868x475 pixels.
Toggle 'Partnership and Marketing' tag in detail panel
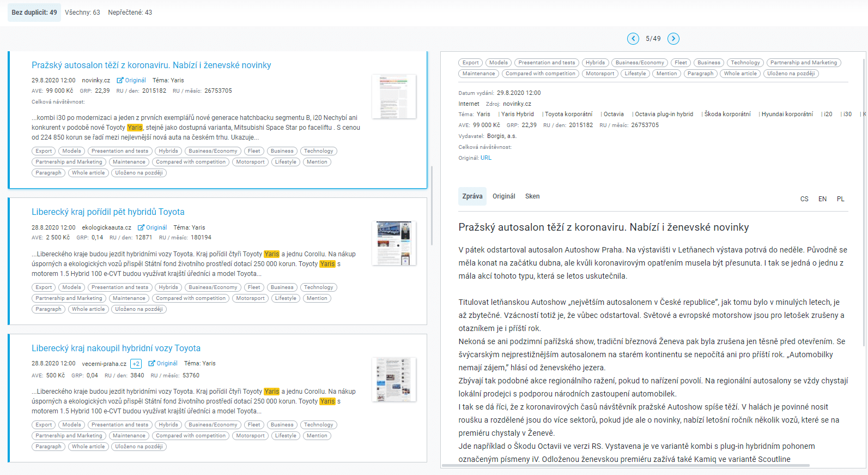[804, 63]
